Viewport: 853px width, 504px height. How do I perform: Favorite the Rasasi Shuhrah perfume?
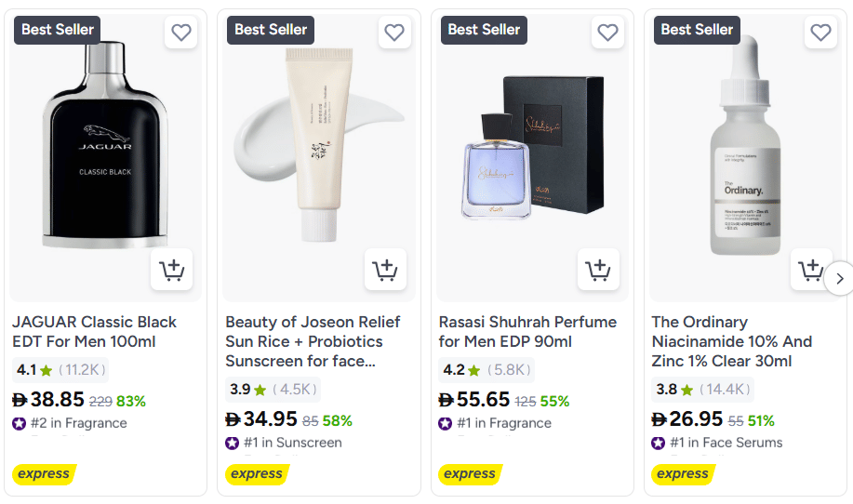click(607, 33)
